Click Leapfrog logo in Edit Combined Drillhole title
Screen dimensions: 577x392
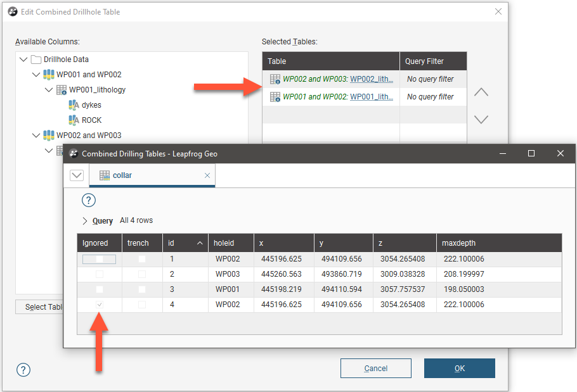coord(13,12)
